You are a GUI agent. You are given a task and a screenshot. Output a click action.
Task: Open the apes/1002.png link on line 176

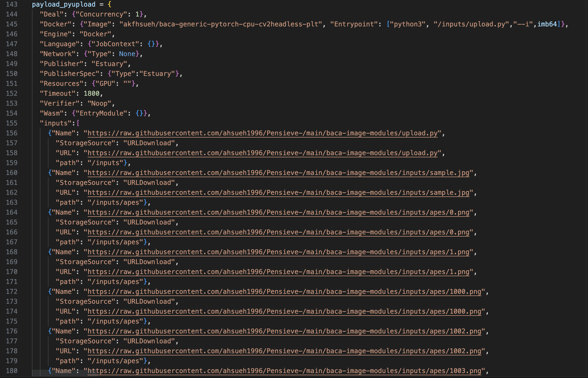coord(284,331)
